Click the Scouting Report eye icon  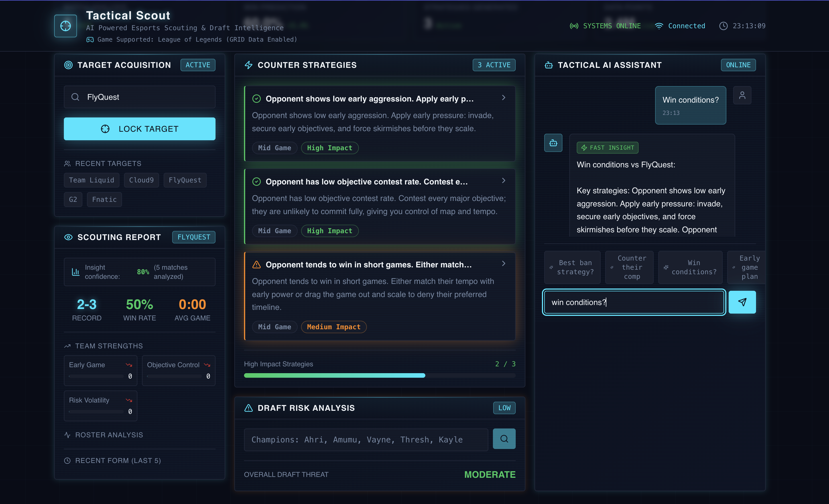click(68, 237)
